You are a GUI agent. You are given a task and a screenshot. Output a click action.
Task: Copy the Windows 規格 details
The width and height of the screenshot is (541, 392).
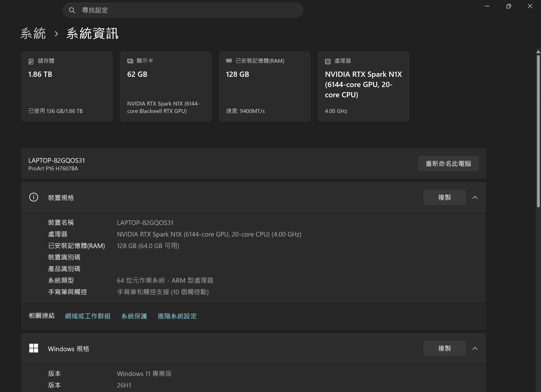coord(444,348)
